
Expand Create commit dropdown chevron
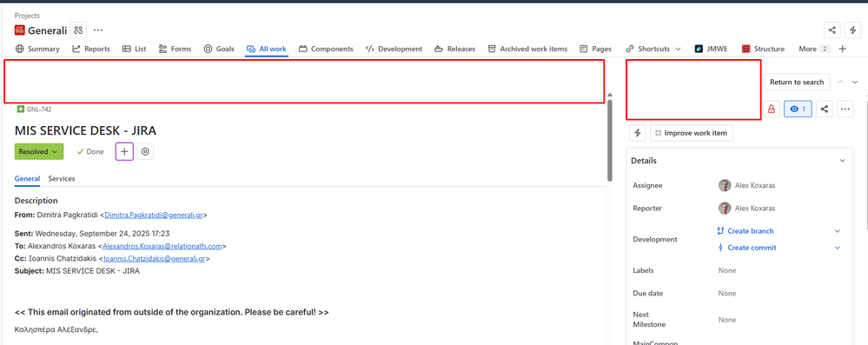837,248
